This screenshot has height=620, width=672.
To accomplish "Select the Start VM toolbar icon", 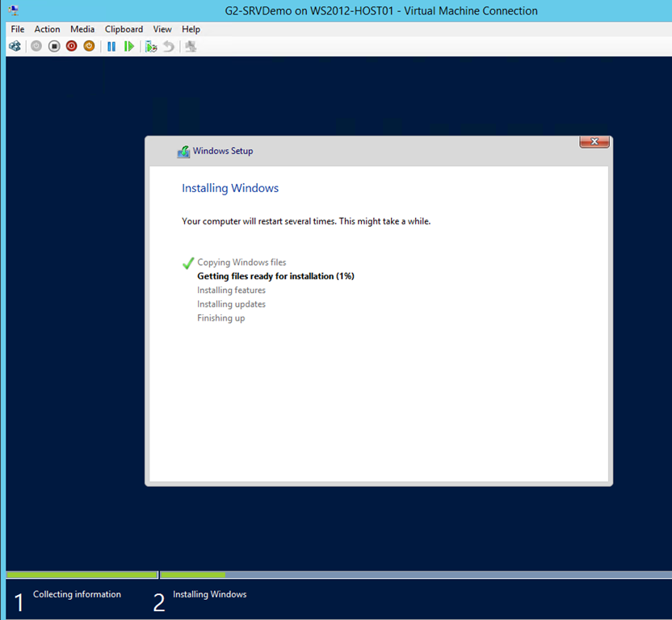I will click(x=36, y=46).
